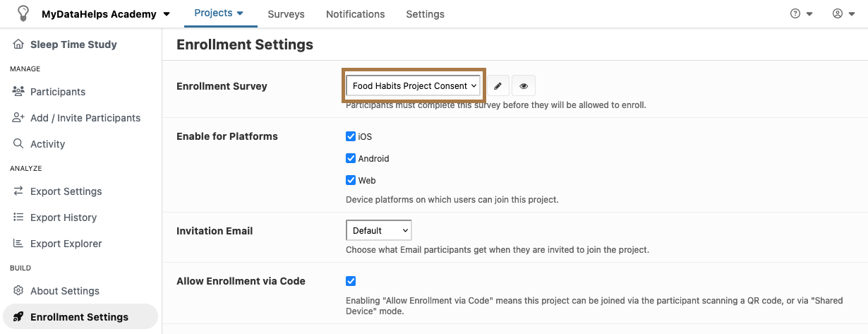Image resolution: width=868 pixels, height=334 pixels.
Task: Open the Invitation Email dropdown
Action: click(378, 230)
